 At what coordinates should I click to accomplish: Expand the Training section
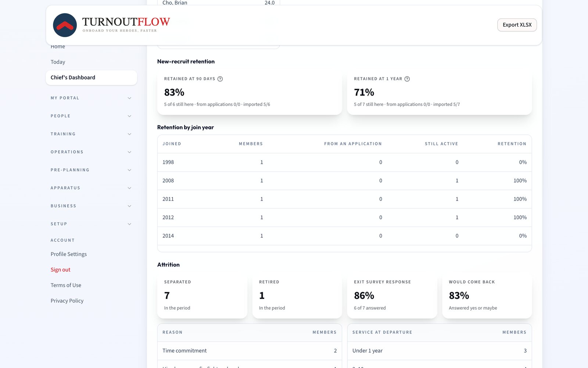[91, 134]
